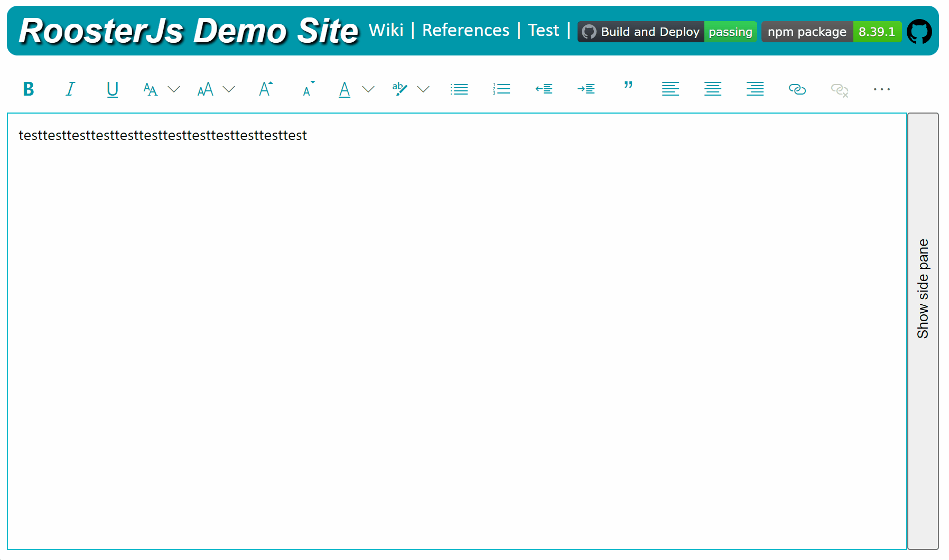Increase the font size
The width and height of the screenshot is (949, 560).
coord(265,89)
